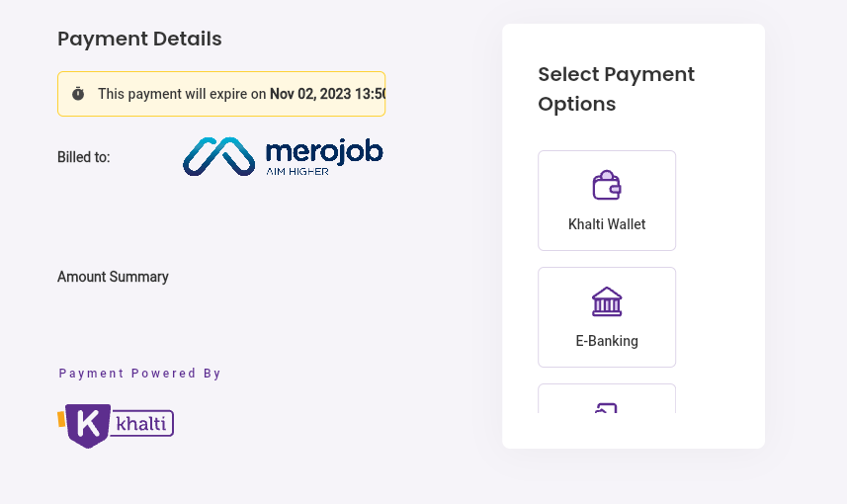Click the "Amount Summary" label
Viewport: 847px width, 504px height.
pyautogui.click(x=113, y=277)
